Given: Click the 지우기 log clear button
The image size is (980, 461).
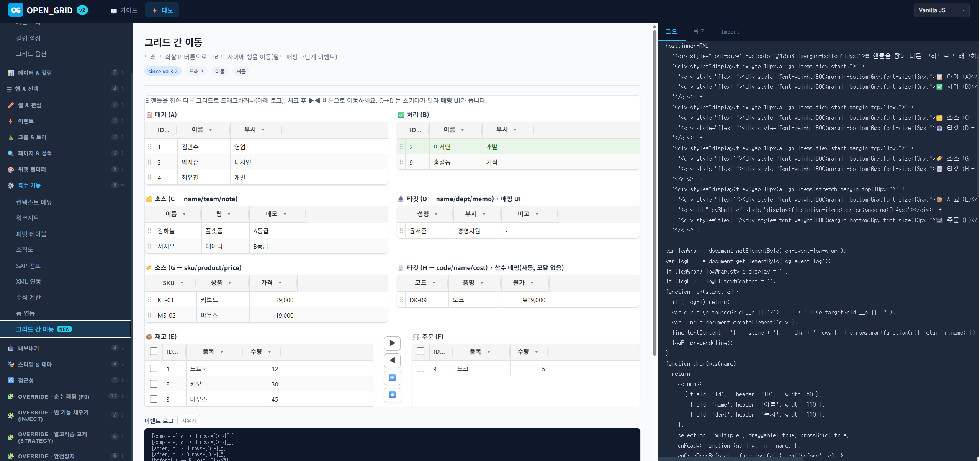Looking at the screenshot, I should tap(189, 420).
